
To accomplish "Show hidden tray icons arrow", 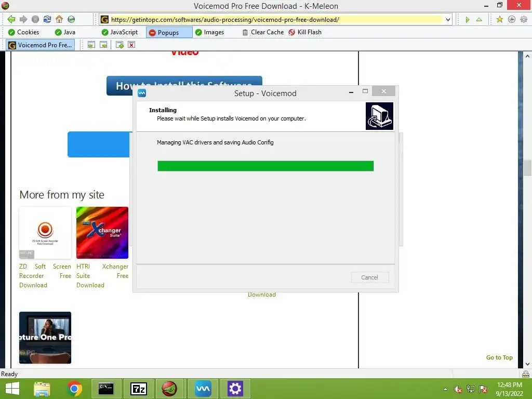I will [445, 389].
